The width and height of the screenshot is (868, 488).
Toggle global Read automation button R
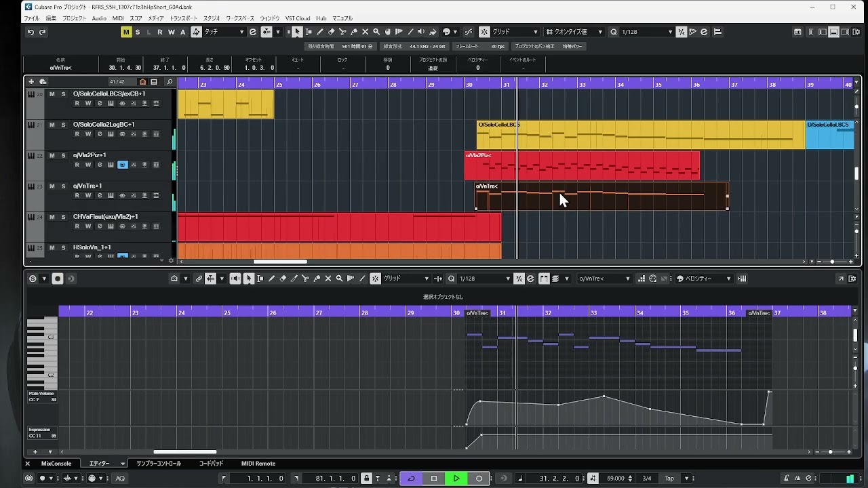(x=160, y=32)
